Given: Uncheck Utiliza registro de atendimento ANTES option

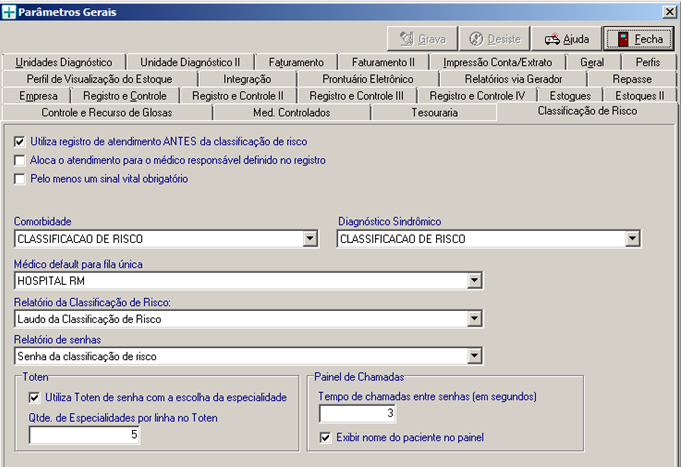Looking at the screenshot, I should click(x=20, y=142).
